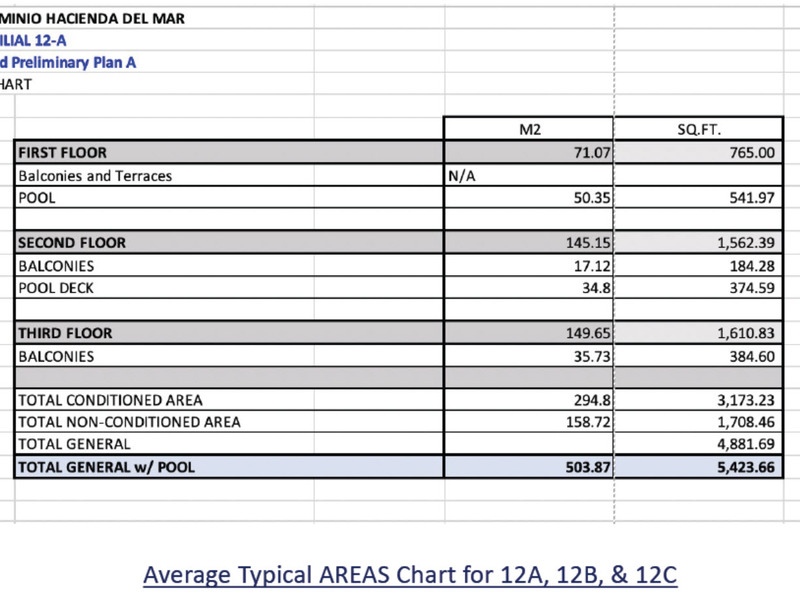The image size is (800, 600).
Task: Click the 503.87 total cell
Action: (x=529, y=466)
